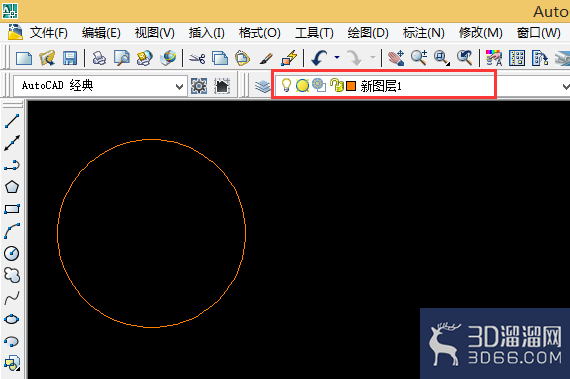570x379 pixels.
Task: Click the Publish icon
Action: (x=144, y=58)
